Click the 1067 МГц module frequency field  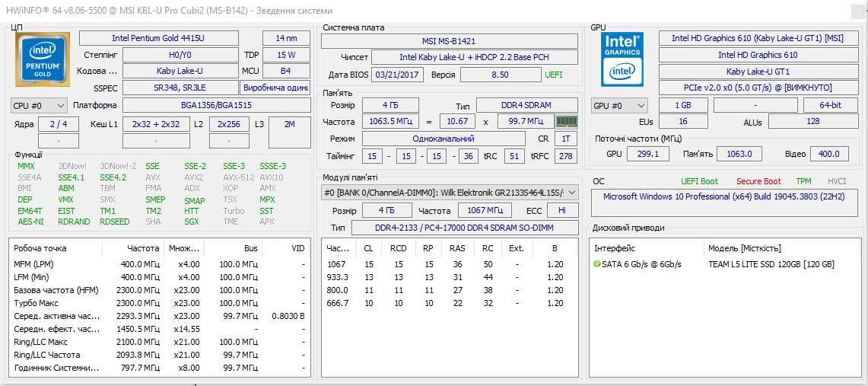tap(484, 210)
